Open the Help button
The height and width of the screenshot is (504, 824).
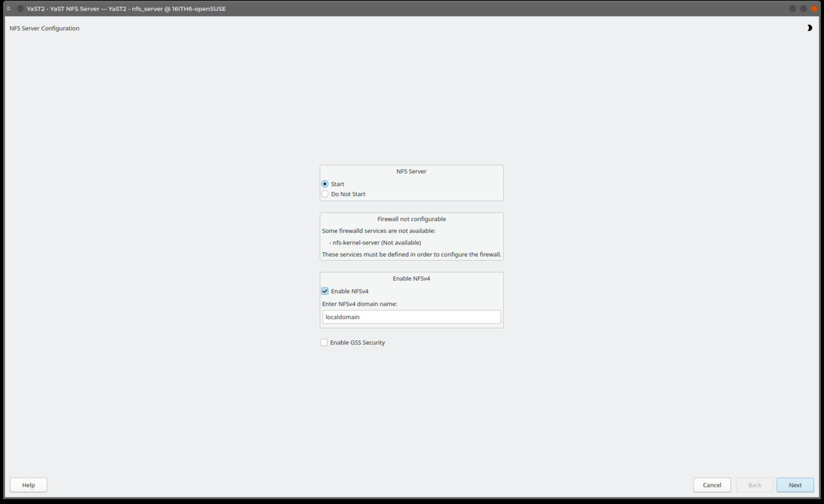28,485
